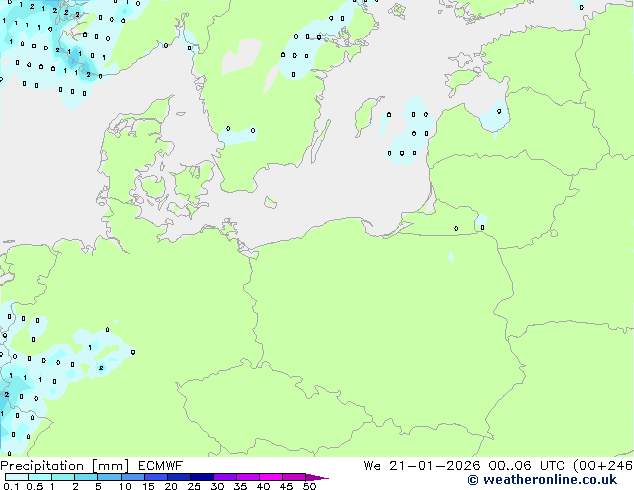The height and width of the screenshot is (490, 634).
Task: Click the '25' legend scale label
Action: tap(194, 486)
